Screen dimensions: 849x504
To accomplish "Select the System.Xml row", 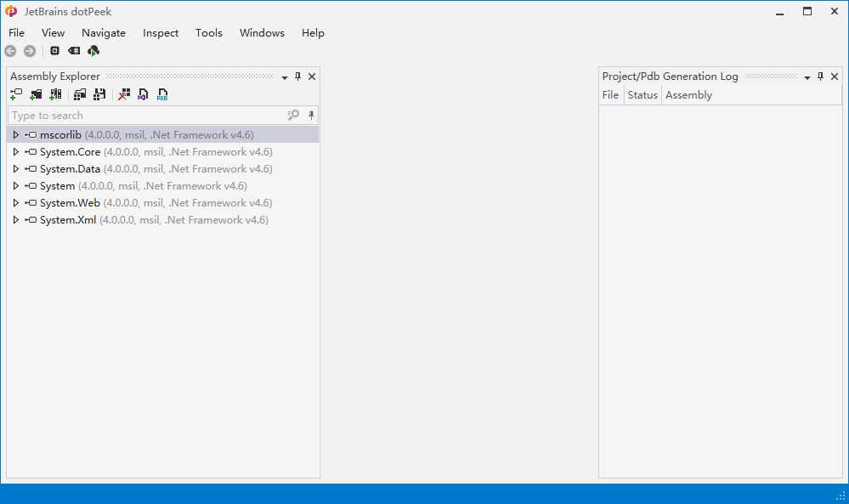I will coord(162,220).
